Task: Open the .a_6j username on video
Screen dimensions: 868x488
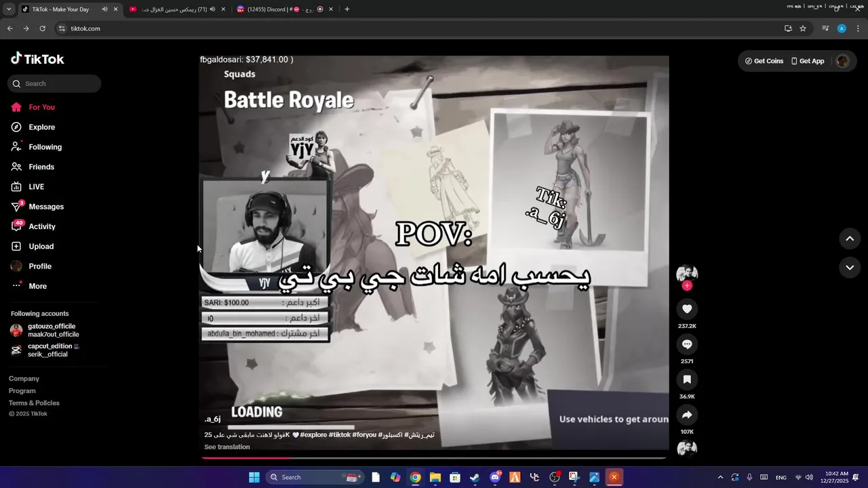Action: [212, 419]
